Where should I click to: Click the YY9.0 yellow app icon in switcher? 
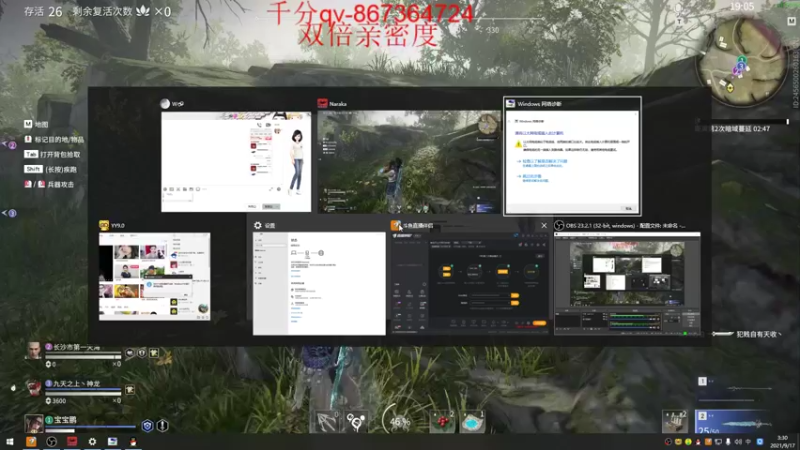pyautogui.click(x=104, y=225)
